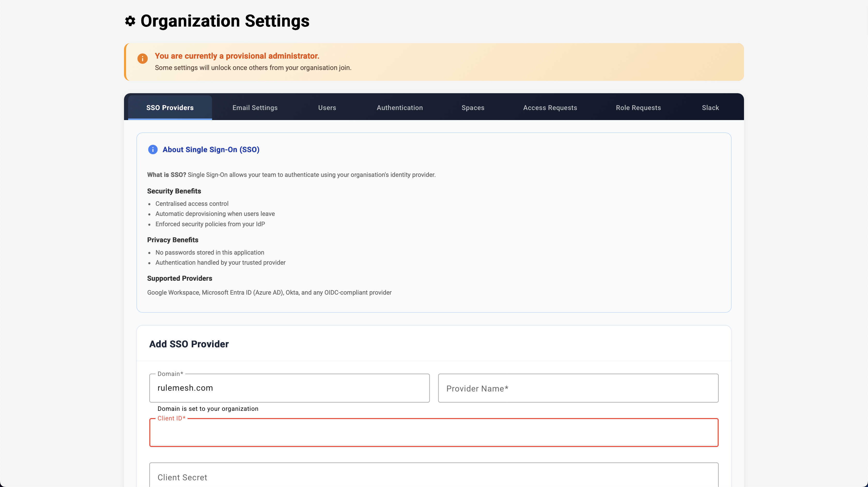This screenshot has height=487, width=868.
Task: Open the Email Settings tab
Action: (255, 107)
